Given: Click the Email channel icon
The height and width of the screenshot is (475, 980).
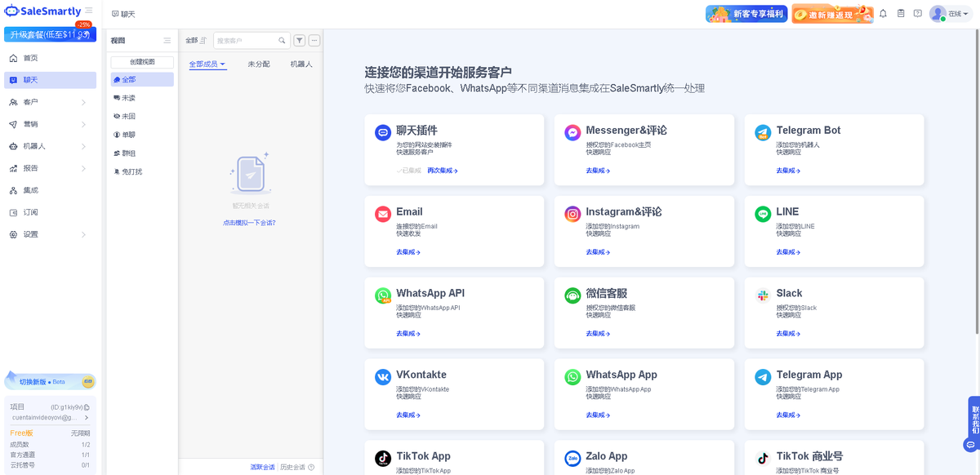Looking at the screenshot, I should (383, 214).
